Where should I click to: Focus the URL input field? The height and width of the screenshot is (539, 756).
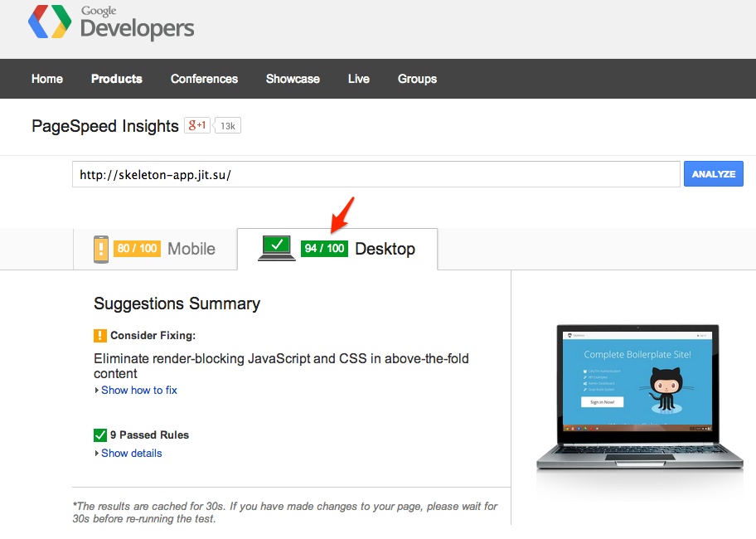[x=376, y=174]
